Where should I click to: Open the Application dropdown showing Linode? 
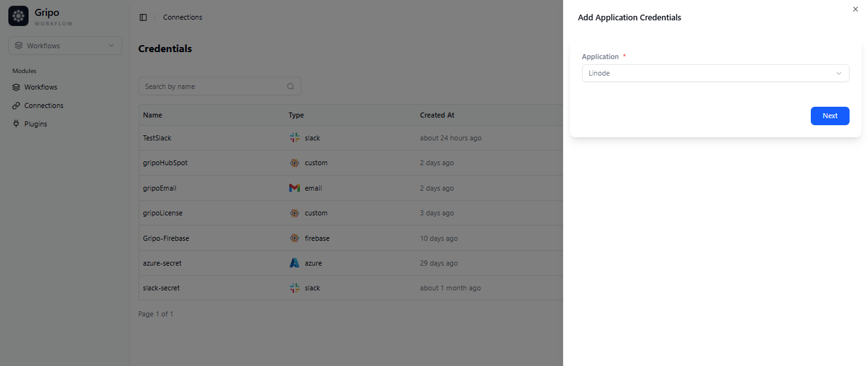coord(715,73)
